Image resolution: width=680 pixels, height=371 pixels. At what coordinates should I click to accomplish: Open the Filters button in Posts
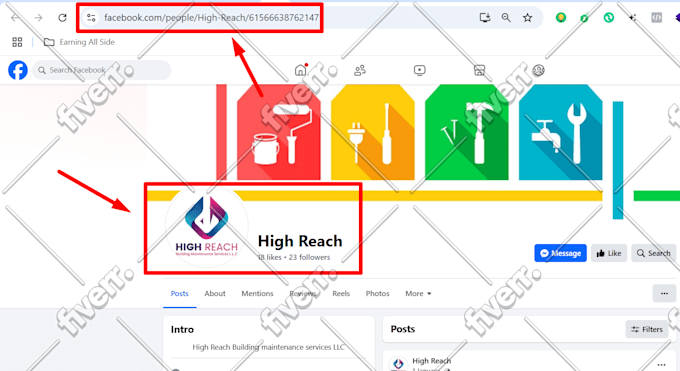point(647,329)
